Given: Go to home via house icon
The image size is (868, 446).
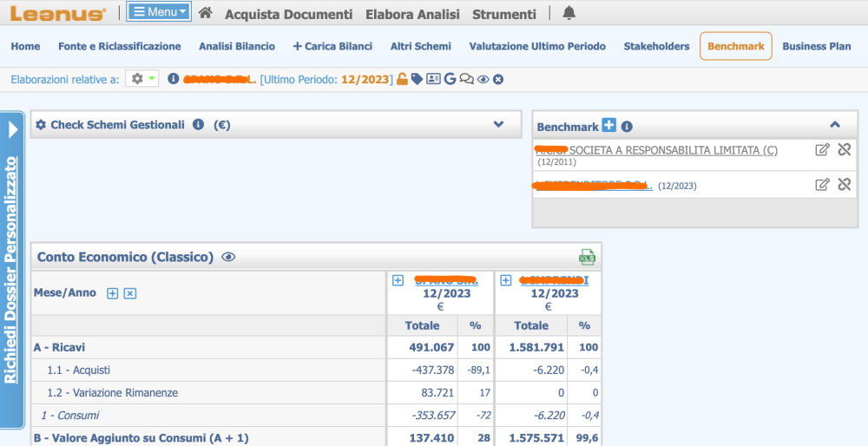Looking at the screenshot, I should pyautogui.click(x=206, y=13).
